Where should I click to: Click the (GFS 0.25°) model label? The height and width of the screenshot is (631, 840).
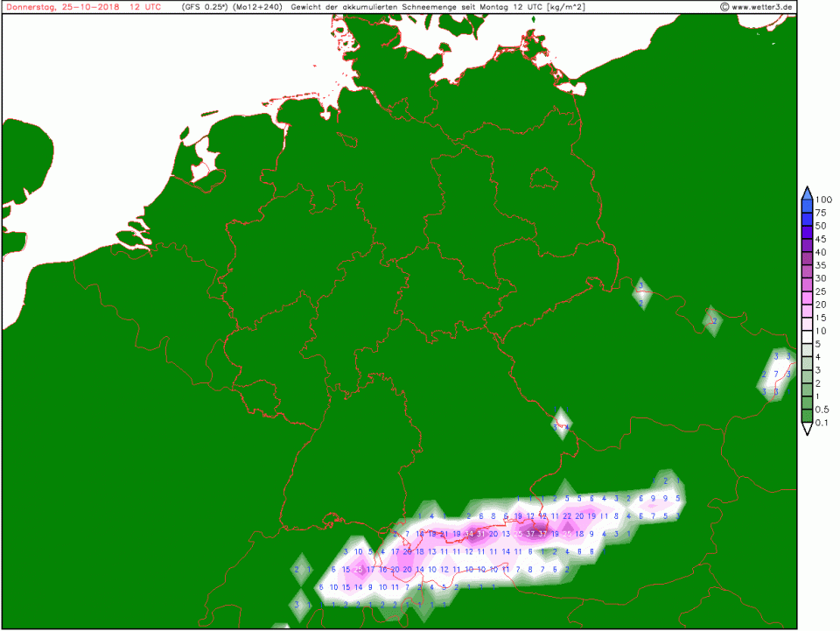pyautogui.click(x=202, y=7)
